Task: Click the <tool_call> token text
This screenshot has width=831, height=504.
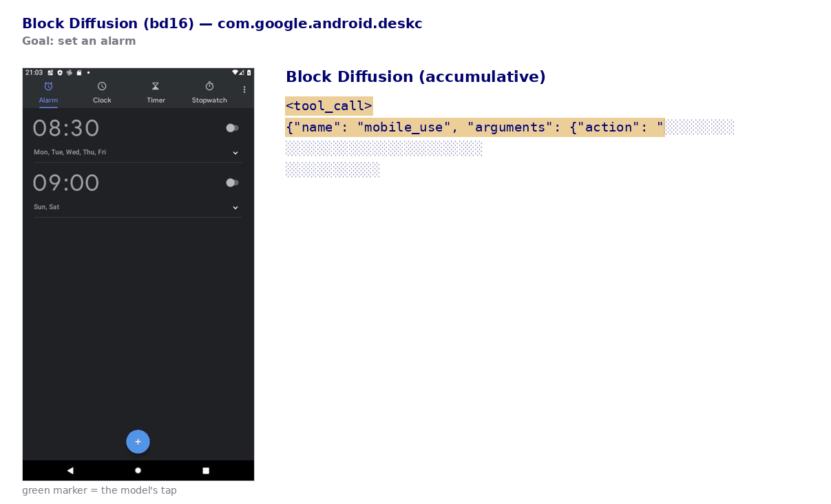Action: [329, 106]
